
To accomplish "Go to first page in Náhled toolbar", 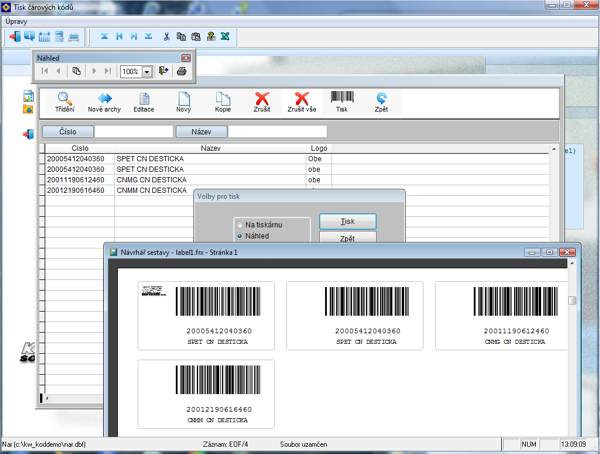I will (x=45, y=71).
